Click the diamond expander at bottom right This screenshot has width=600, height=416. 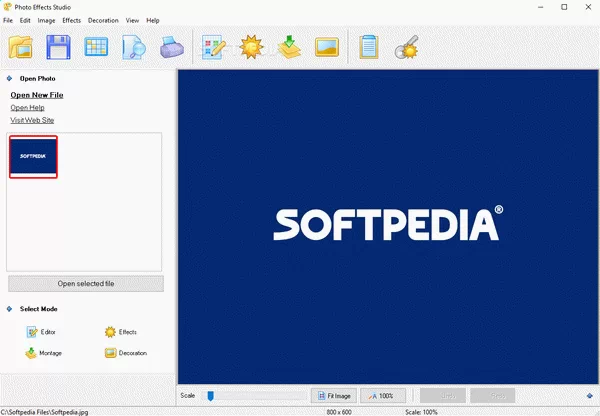tap(590, 396)
